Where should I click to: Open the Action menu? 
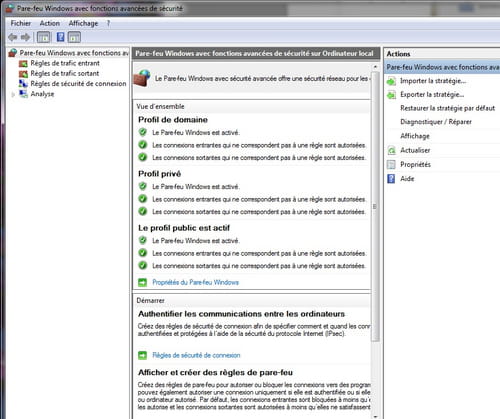[50, 23]
